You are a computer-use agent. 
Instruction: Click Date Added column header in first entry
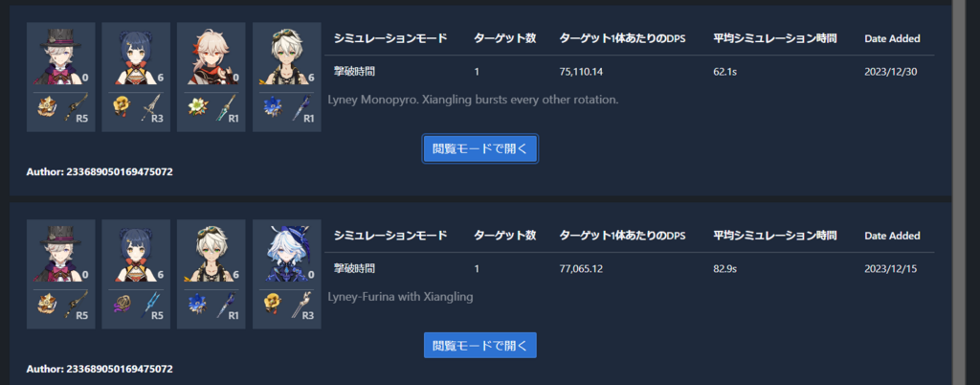point(892,38)
